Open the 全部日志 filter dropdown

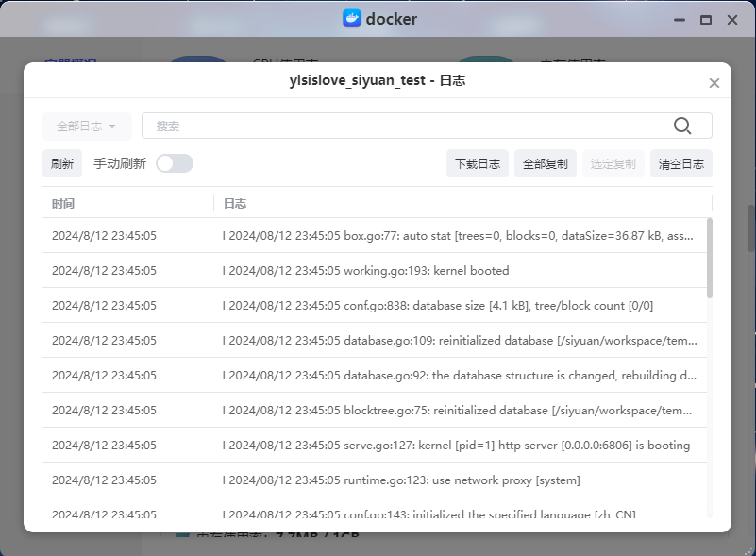(87, 126)
